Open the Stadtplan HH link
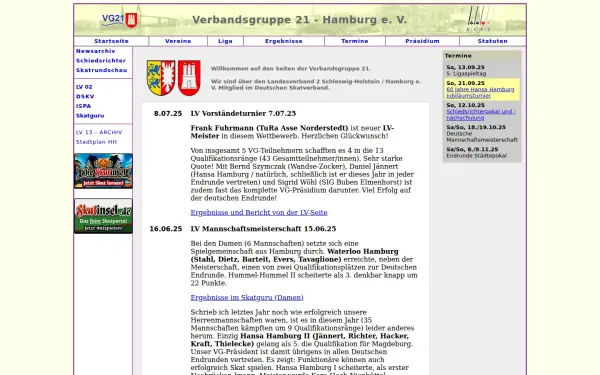The image size is (600, 375). [x=96, y=142]
